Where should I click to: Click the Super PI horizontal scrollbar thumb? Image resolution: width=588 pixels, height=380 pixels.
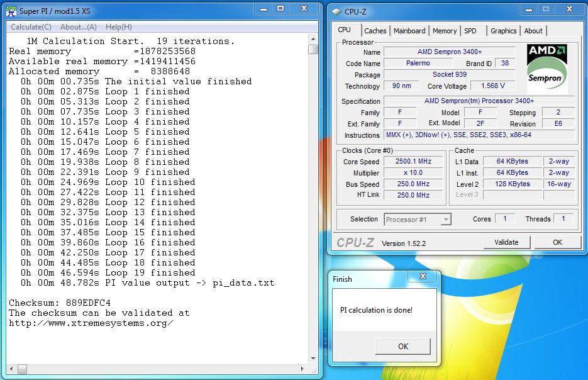click(x=22, y=369)
